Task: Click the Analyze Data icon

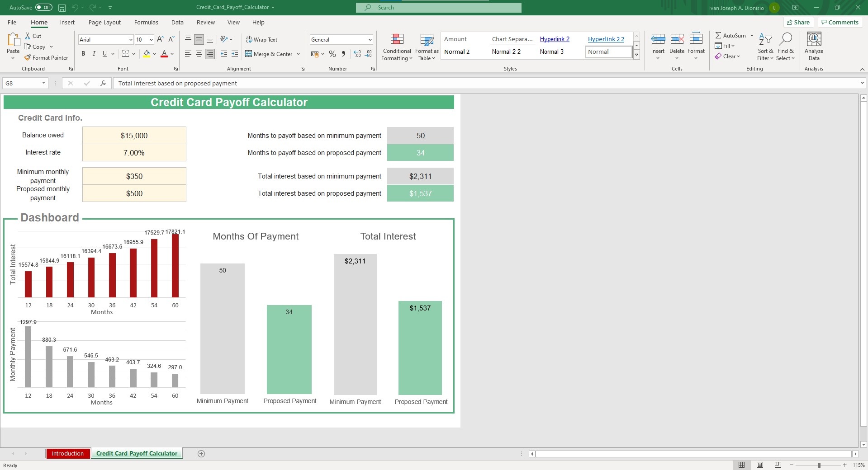Action: point(814,40)
